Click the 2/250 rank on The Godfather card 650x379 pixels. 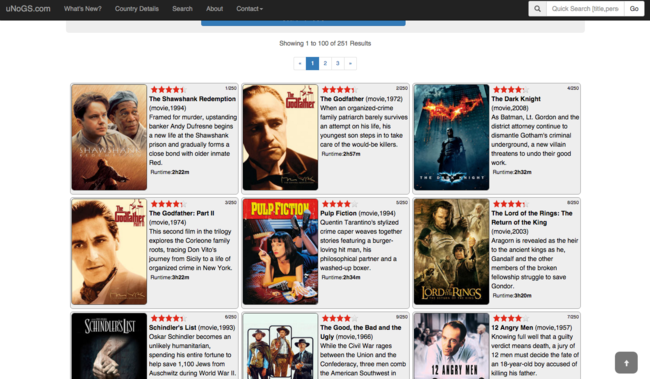point(402,88)
